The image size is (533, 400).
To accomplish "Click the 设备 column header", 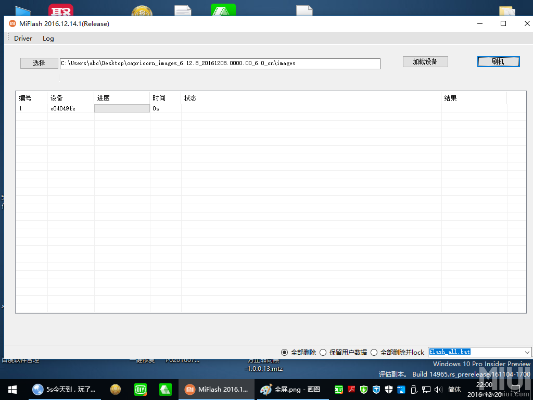I will [70, 98].
